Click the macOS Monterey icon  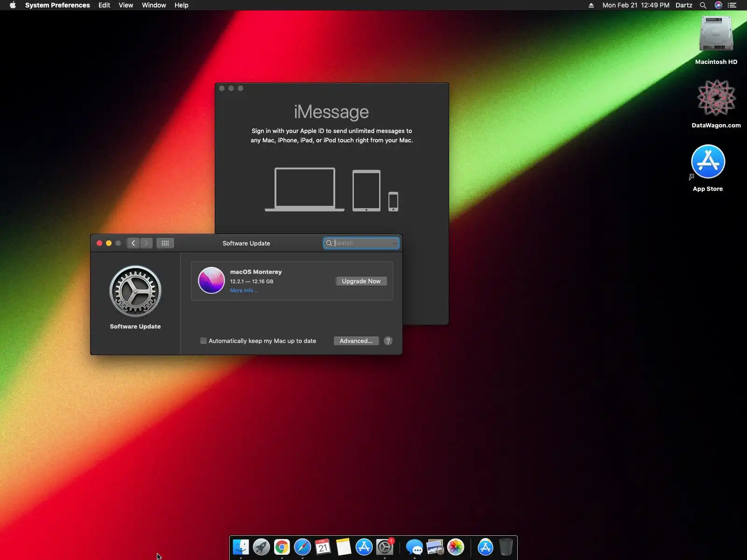coord(211,280)
